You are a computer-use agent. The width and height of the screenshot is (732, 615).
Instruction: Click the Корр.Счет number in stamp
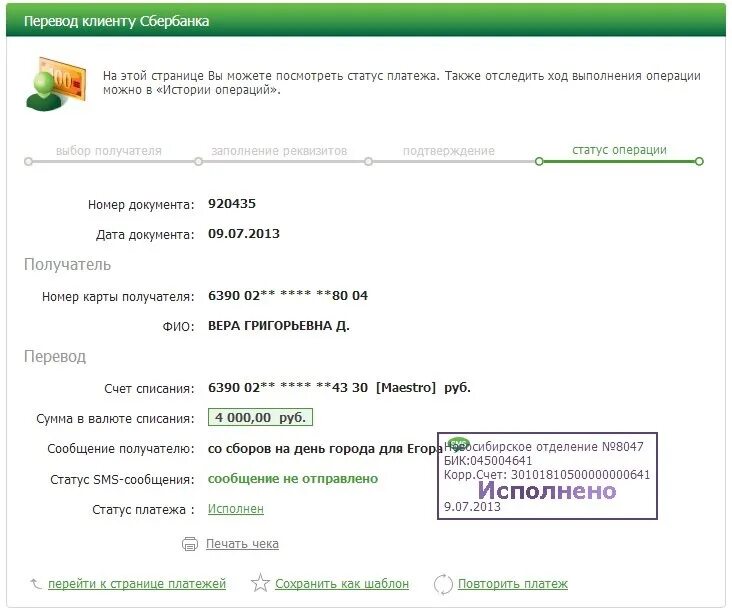pos(547,475)
